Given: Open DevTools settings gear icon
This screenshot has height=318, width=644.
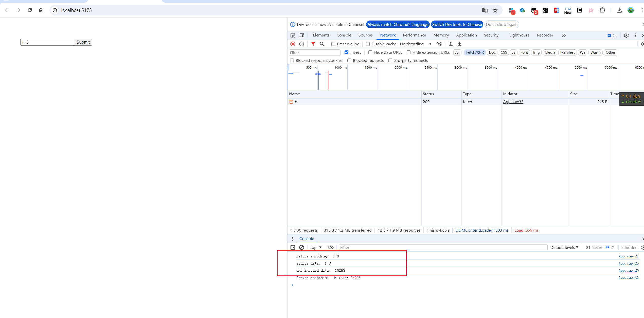Looking at the screenshot, I should [x=626, y=35].
